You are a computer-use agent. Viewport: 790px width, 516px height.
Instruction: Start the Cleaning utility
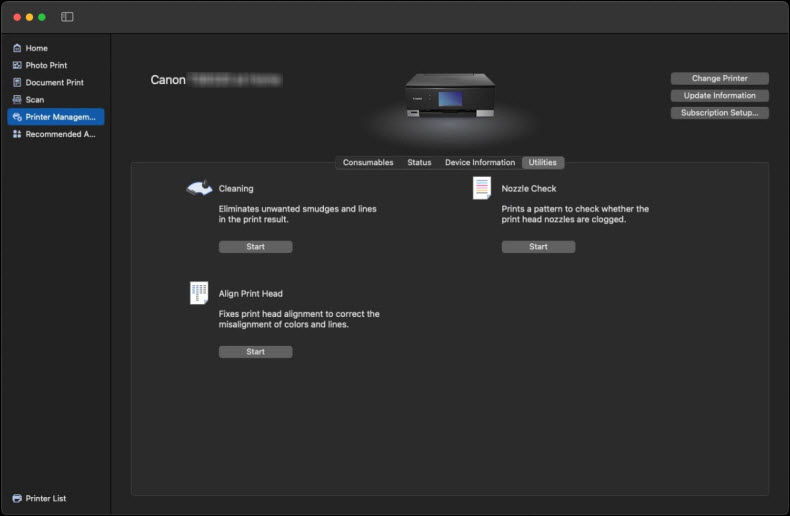255,246
